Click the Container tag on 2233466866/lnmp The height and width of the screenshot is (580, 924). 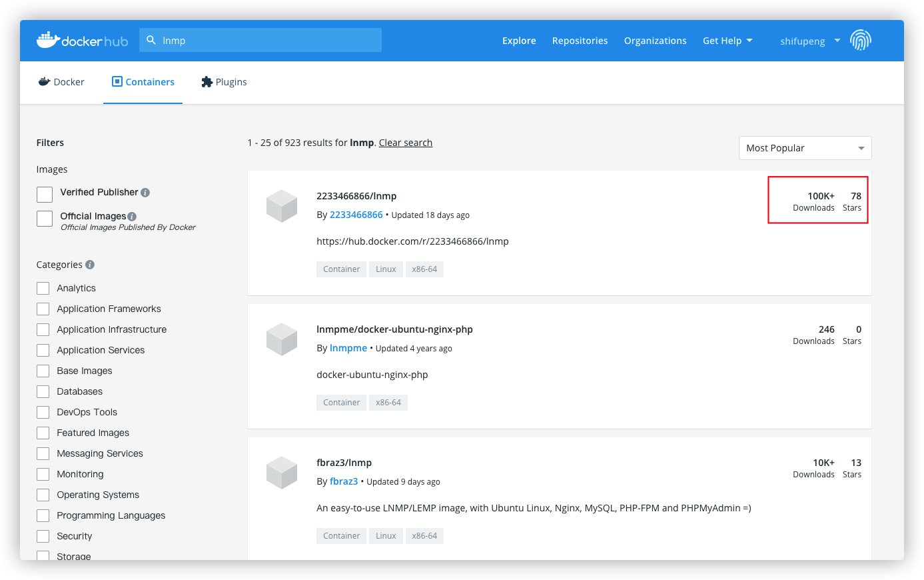(x=341, y=269)
